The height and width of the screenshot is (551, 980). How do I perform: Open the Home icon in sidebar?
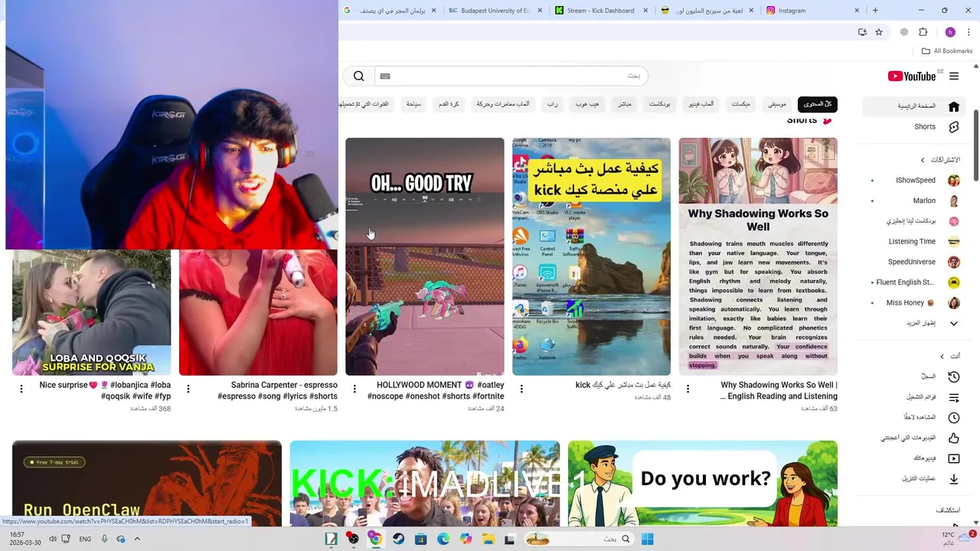(954, 106)
